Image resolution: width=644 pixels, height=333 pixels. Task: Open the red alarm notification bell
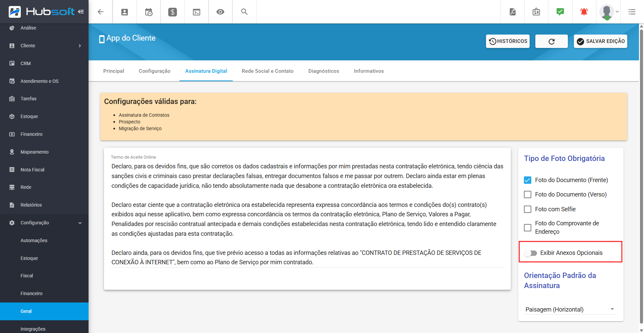584,12
